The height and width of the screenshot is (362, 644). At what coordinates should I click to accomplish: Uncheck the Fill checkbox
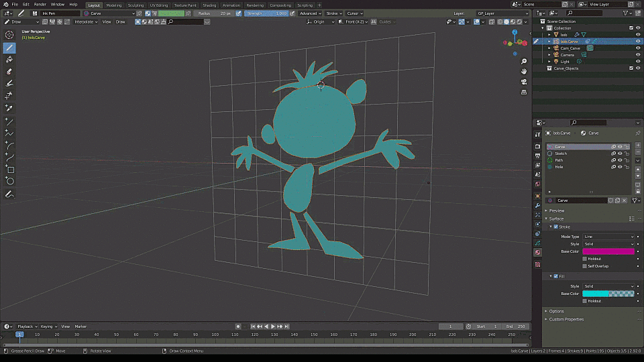click(x=555, y=276)
